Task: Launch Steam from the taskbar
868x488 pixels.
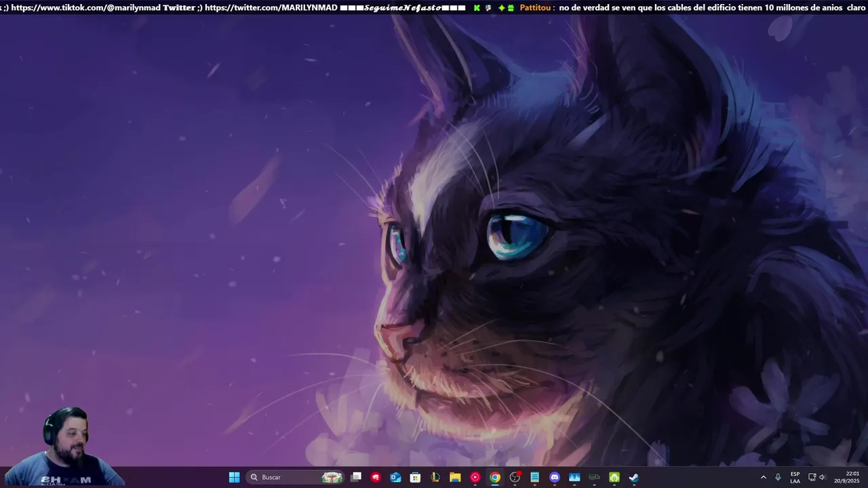Action: pyautogui.click(x=633, y=477)
